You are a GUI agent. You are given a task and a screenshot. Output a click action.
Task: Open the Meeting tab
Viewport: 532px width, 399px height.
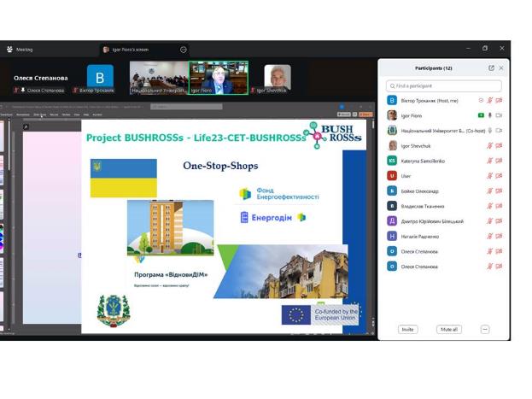[x=20, y=50]
